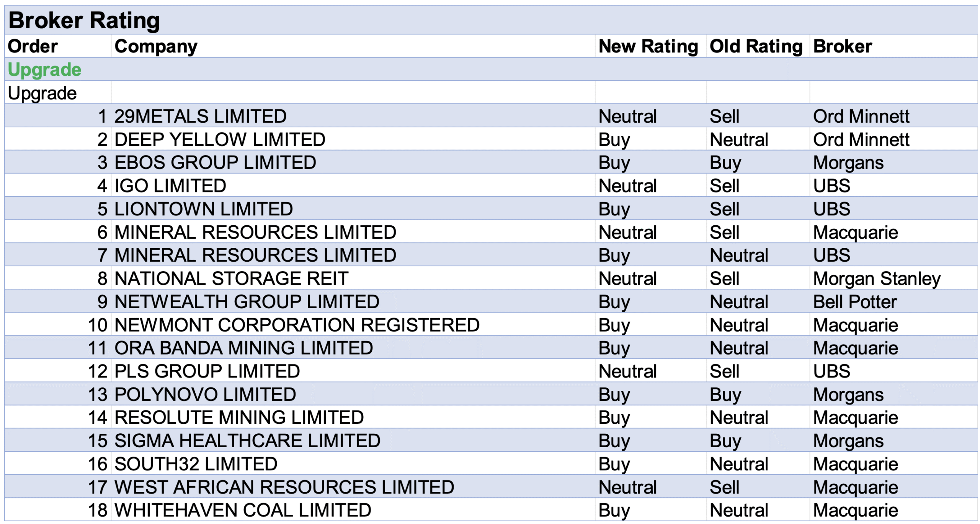The height and width of the screenshot is (524, 980).
Task: Select the LIONTOWN LIMITED company cell
Action: (x=204, y=209)
